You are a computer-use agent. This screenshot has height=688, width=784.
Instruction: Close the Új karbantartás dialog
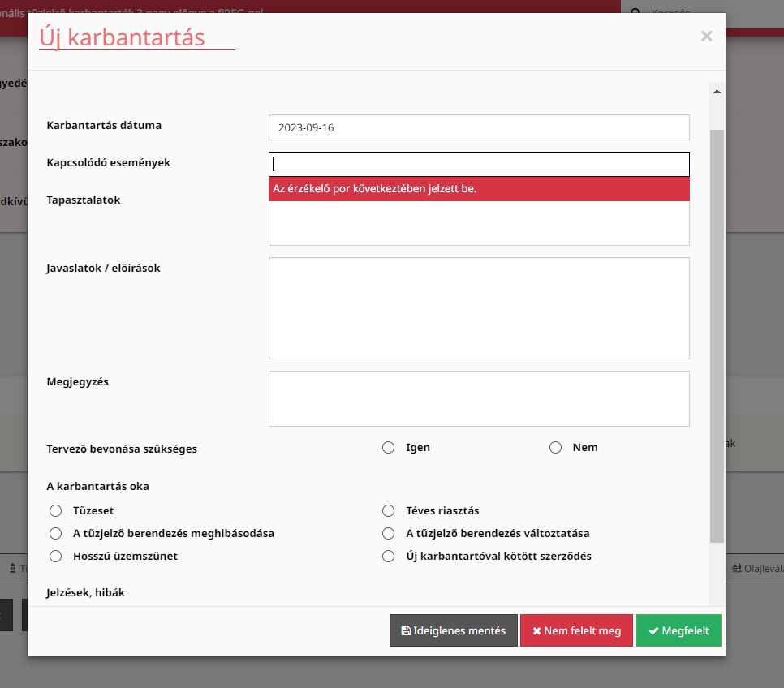click(x=706, y=36)
